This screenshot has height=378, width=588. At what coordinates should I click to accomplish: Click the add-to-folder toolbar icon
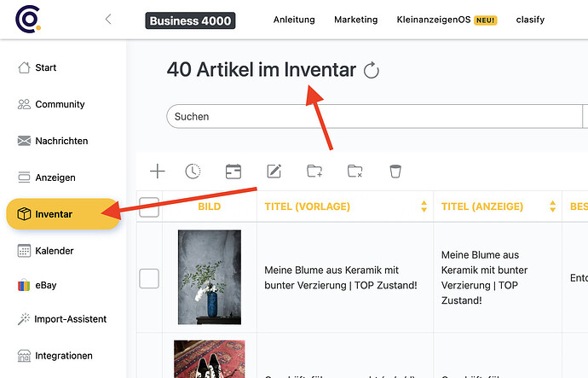pyautogui.click(x=314, y=172)
